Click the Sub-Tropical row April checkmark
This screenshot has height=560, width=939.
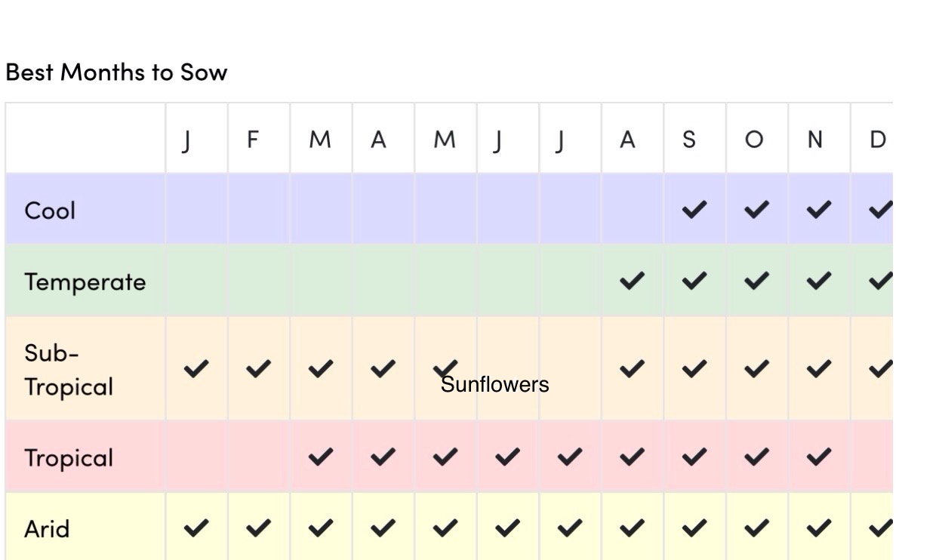383,368
